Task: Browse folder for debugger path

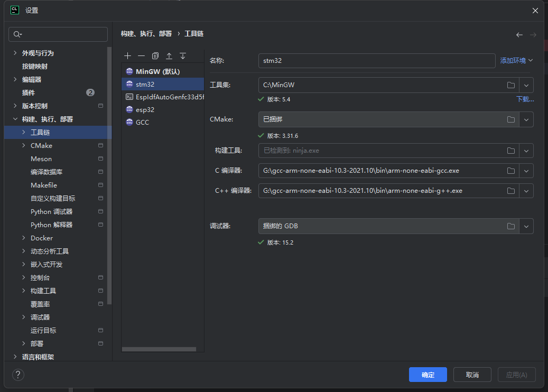Action: pos(511,226)
